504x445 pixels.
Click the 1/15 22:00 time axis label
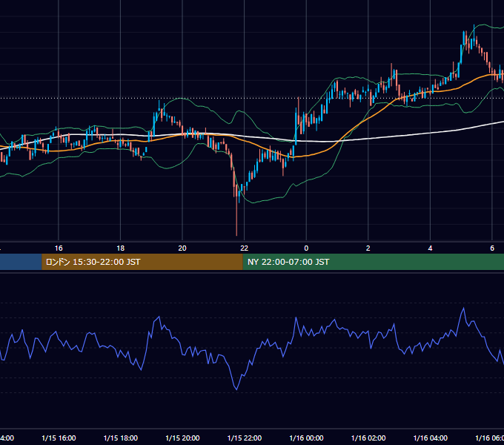245,438
